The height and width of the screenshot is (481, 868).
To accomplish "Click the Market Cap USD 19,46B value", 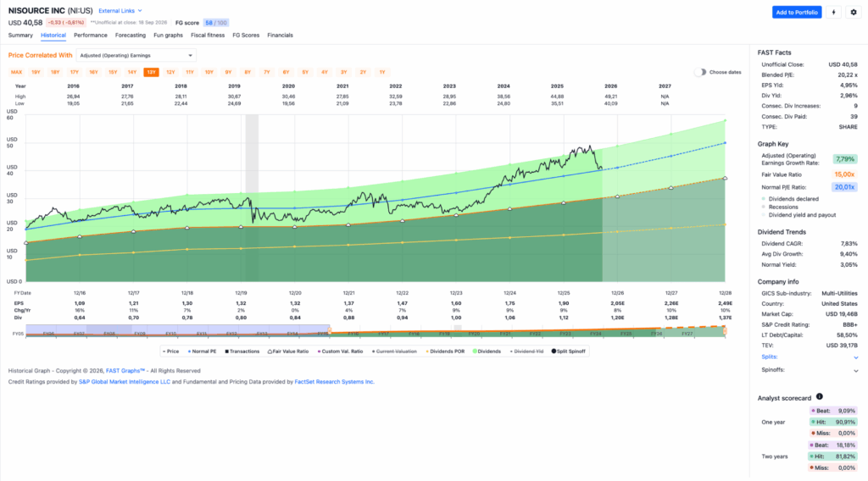I will click(x=842, y=314).
